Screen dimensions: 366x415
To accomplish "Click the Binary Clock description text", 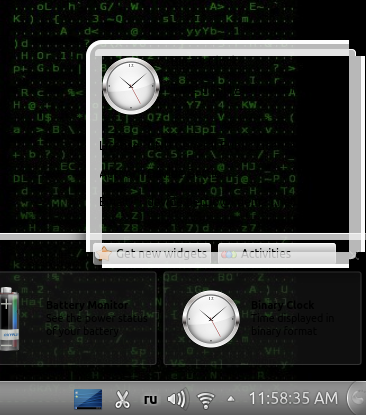I will click(292, 325).
